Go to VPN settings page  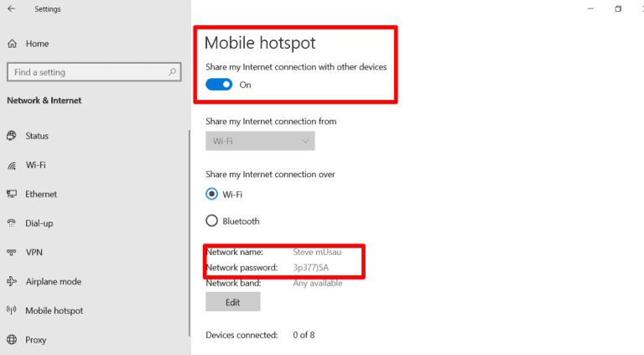(x=34, y=252)
